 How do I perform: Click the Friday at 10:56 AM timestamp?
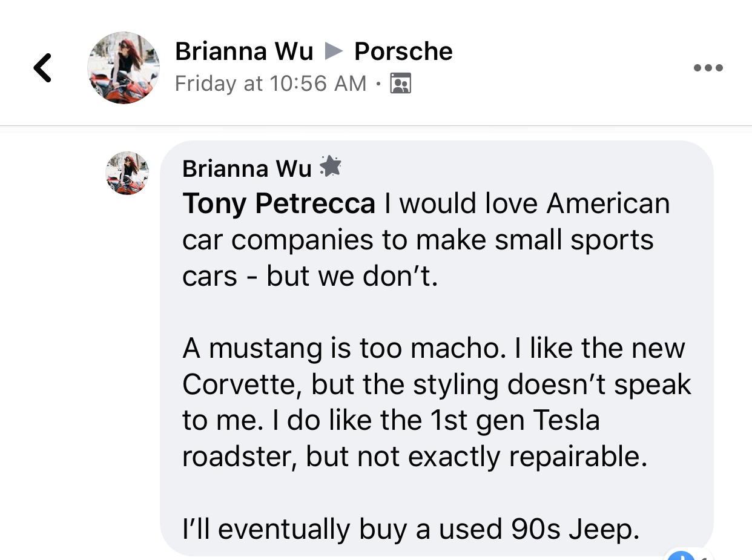pyautogui.click(x=271, y=84)
